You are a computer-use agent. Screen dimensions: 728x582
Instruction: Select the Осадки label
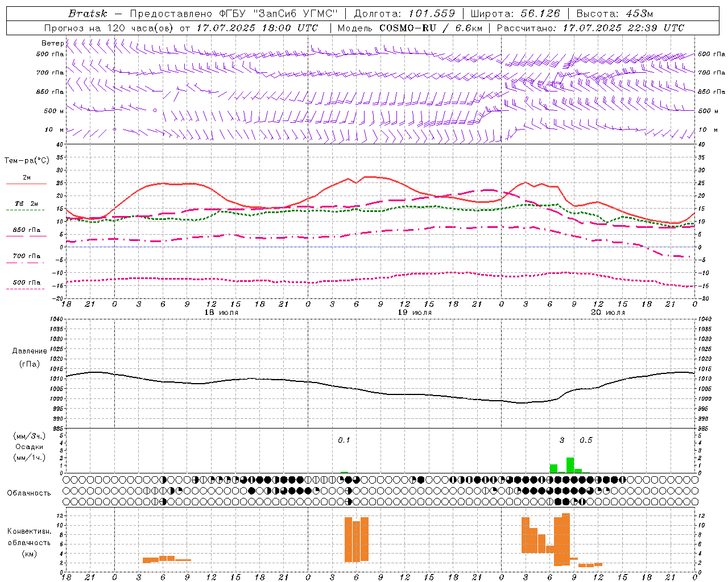[30, 447]
